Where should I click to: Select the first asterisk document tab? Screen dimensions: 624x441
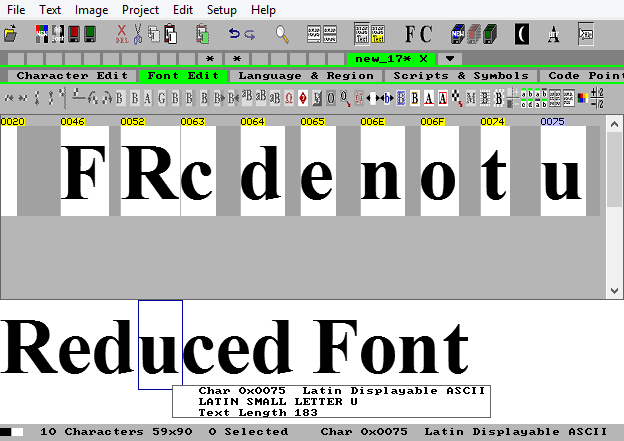pyautogui.click(x=210, y=59)
